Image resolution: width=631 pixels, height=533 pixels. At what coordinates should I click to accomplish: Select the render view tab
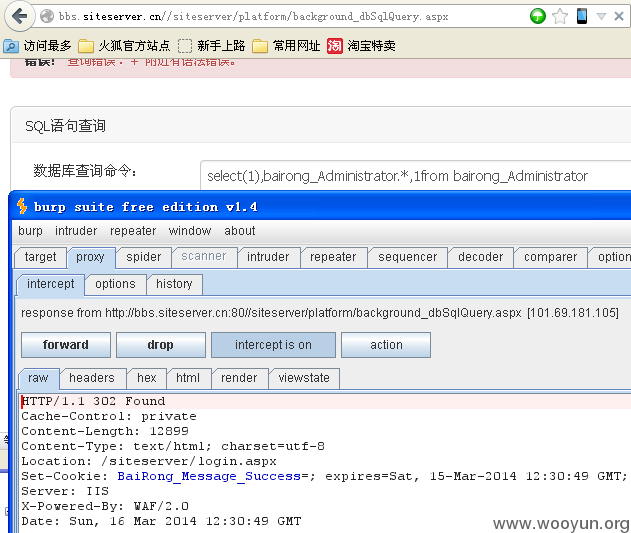pyautogui.click(x=239, y=378)
